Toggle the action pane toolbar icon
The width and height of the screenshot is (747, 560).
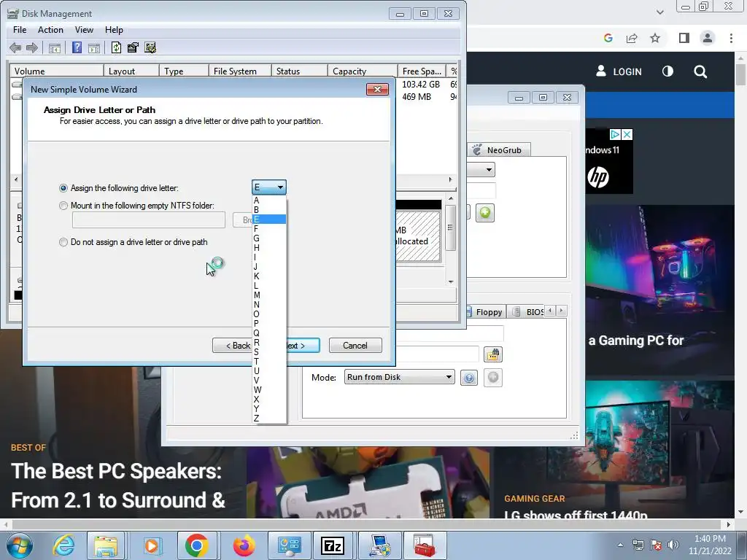[x=94, y=47]
